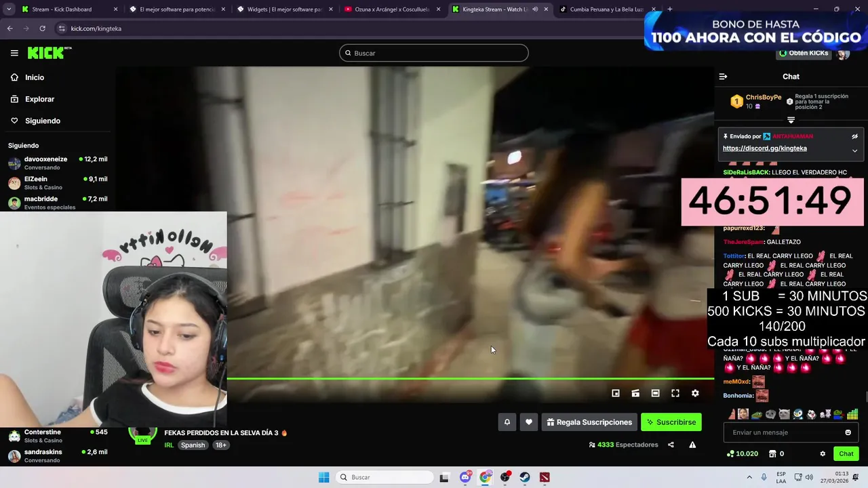Open OBS from the taskbar
The width and height of the screenshot is (868, 488).
tap(505, 477)
